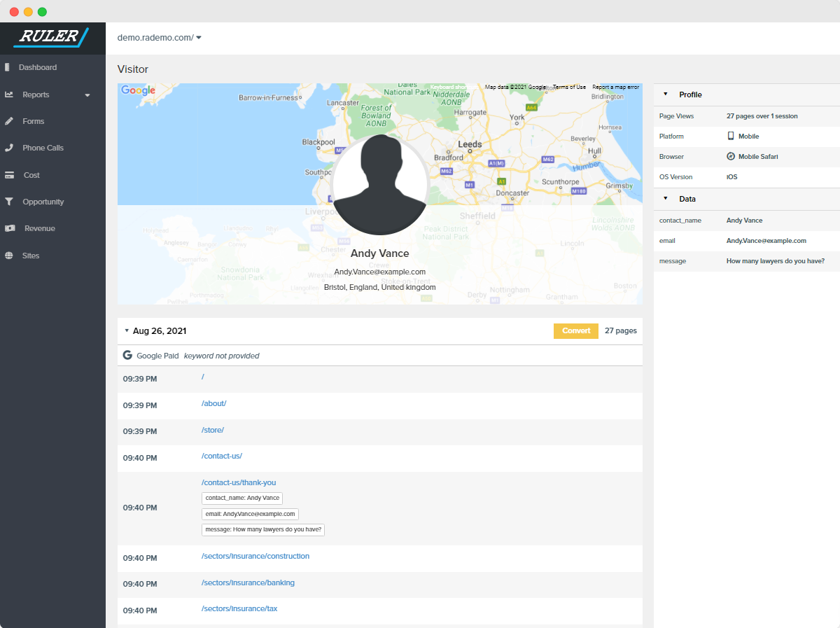
Task: Click keyword not provided text
Action: (222, 356)
